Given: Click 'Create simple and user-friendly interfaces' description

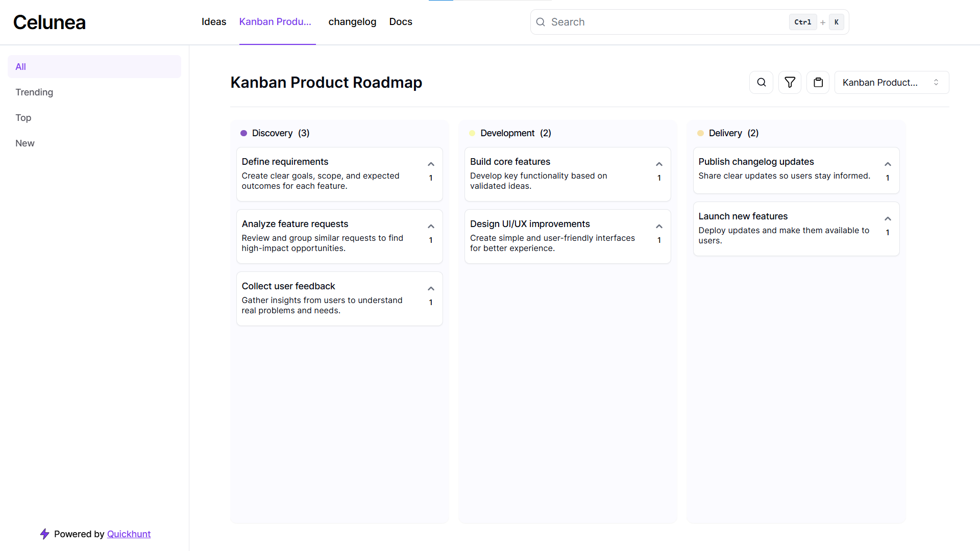Looking at the screenshot, I should [x=552, y=243].
